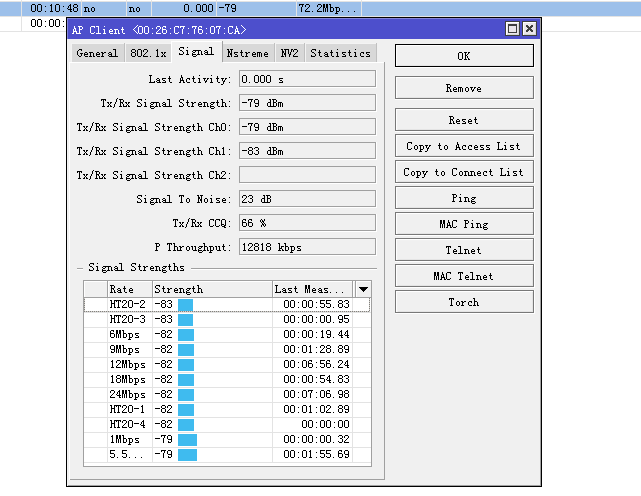This screenshot has height=496, width=641.
Task: Click the 1Mbps strength bar
Action: point(187,440)
